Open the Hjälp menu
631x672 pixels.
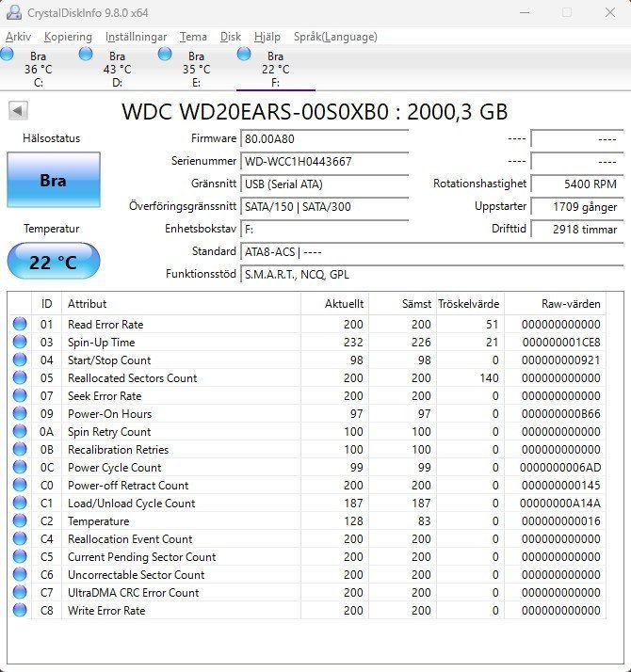[x=267, y=37]
